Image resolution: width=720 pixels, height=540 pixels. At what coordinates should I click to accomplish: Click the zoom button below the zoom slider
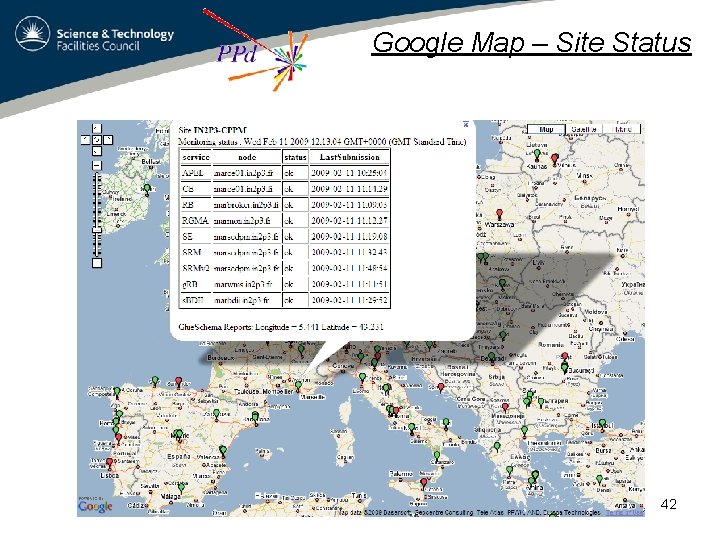(x=96, y=263)
